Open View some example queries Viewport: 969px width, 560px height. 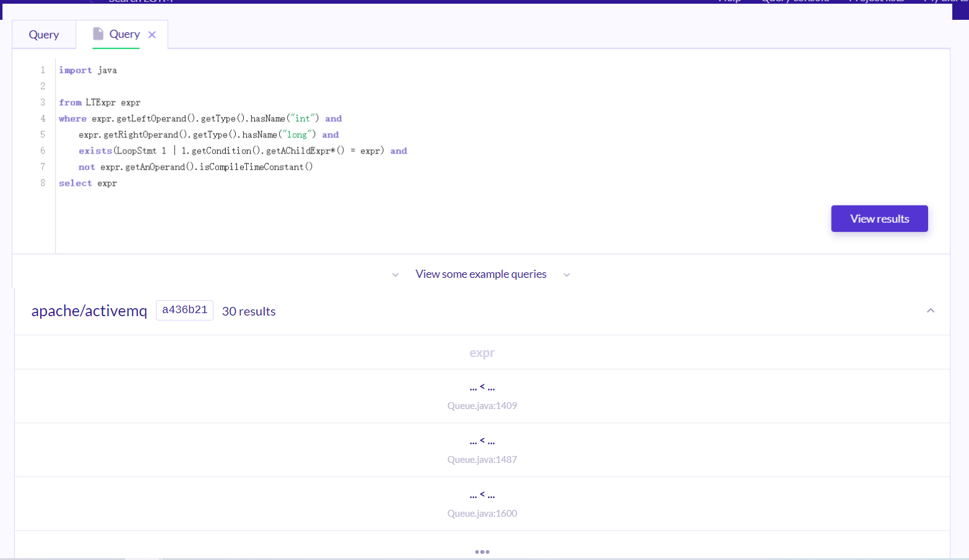pos(481,274)
